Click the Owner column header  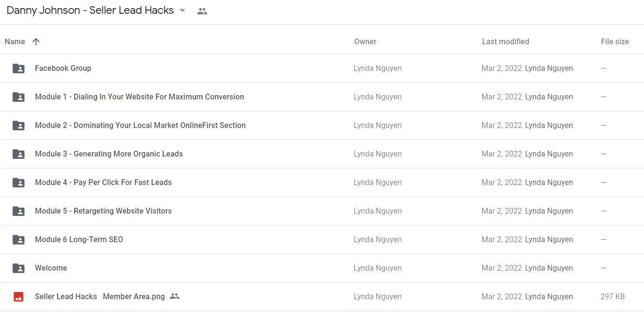[x=365, y=41]
